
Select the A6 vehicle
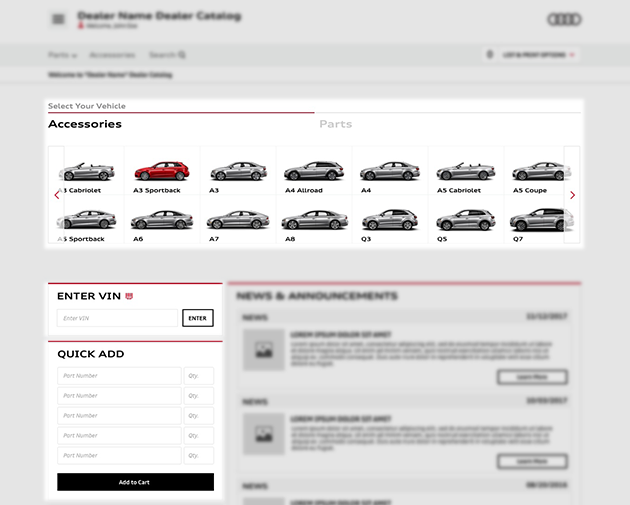tap(162, 219)
